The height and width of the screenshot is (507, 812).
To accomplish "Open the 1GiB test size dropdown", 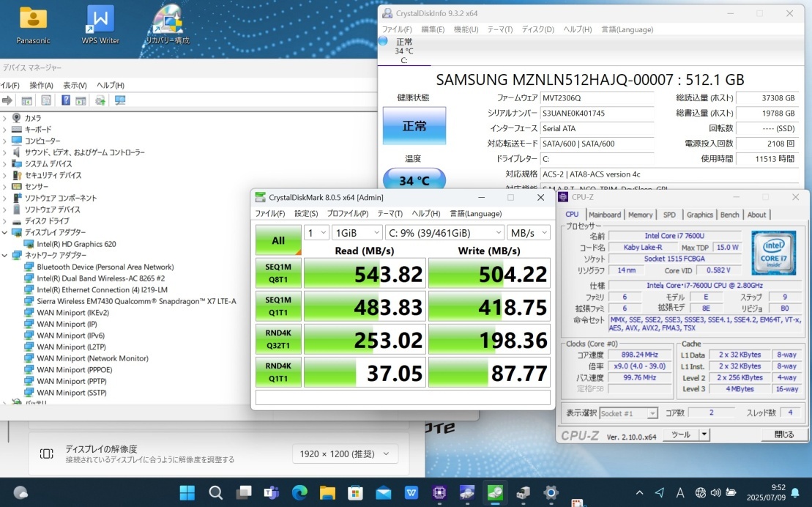I will [357, 233].
